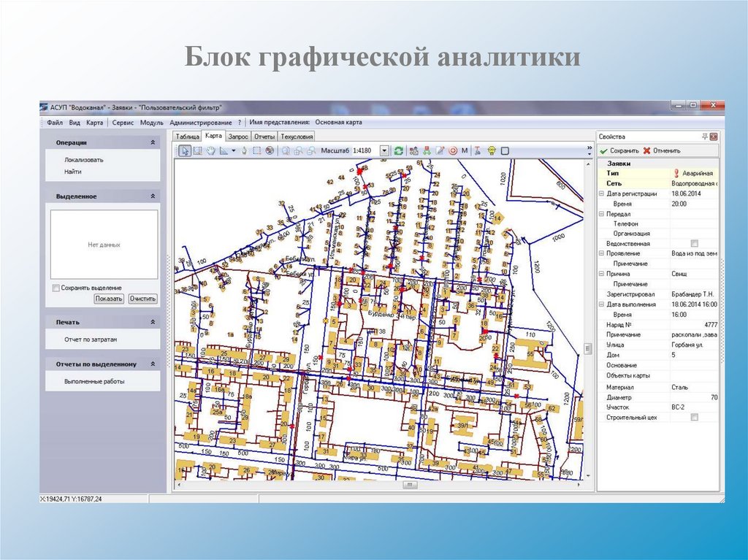Click the red-green network tree icon

point(427,150)
